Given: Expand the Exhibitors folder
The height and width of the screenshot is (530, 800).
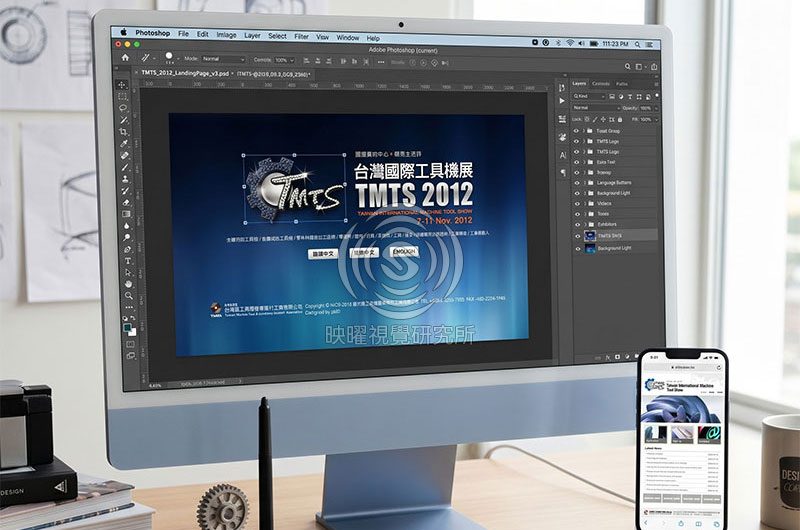Looking at the screenshot, I should coord(584,224).
